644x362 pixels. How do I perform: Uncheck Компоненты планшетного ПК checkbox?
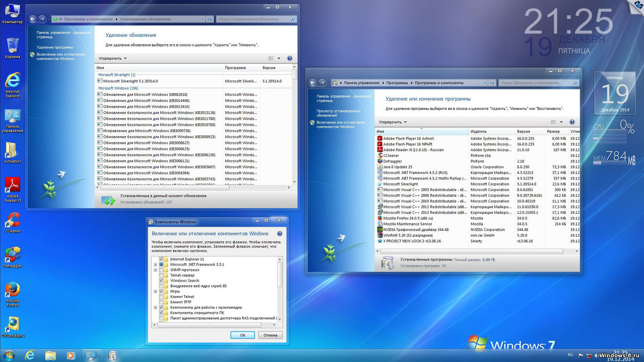pos(162,313)
